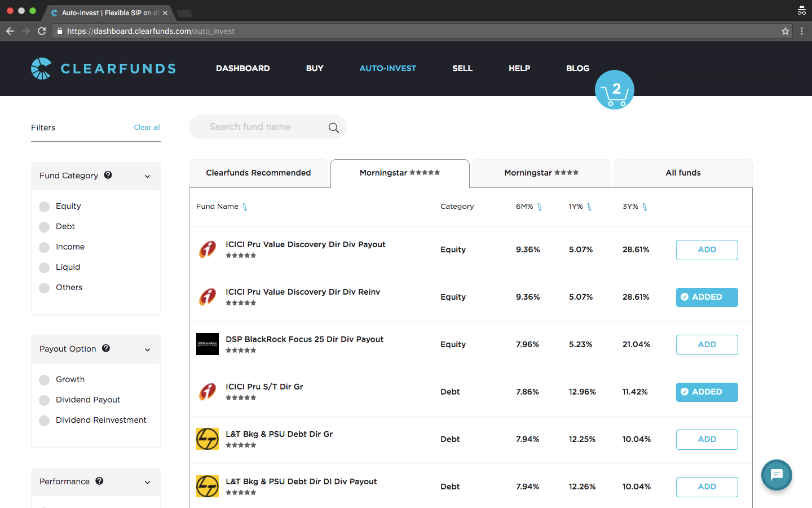Open DSP BlackRock Focus 25 Dir Div Payout name
This screenshot has width=812, height=508.
[304, 339]
